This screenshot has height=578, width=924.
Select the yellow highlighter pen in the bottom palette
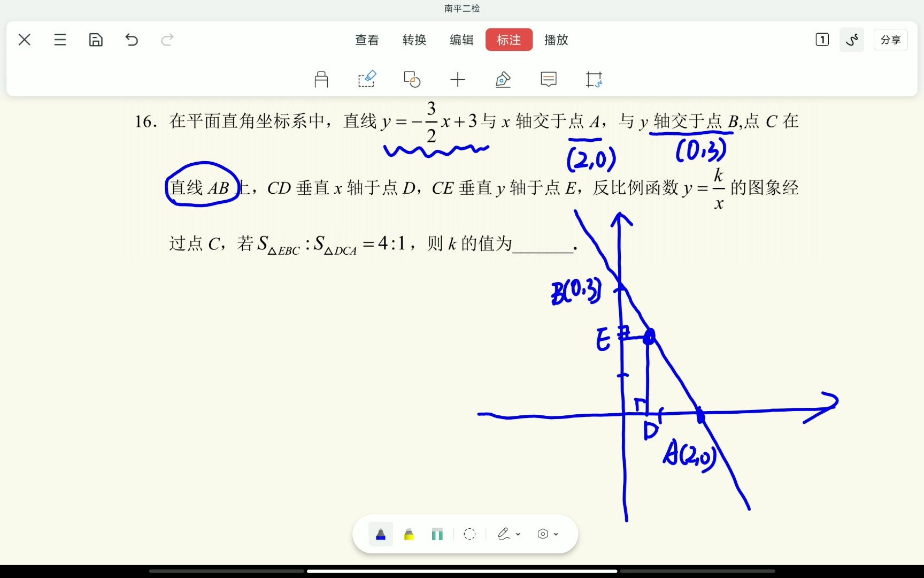pos(409,534)
